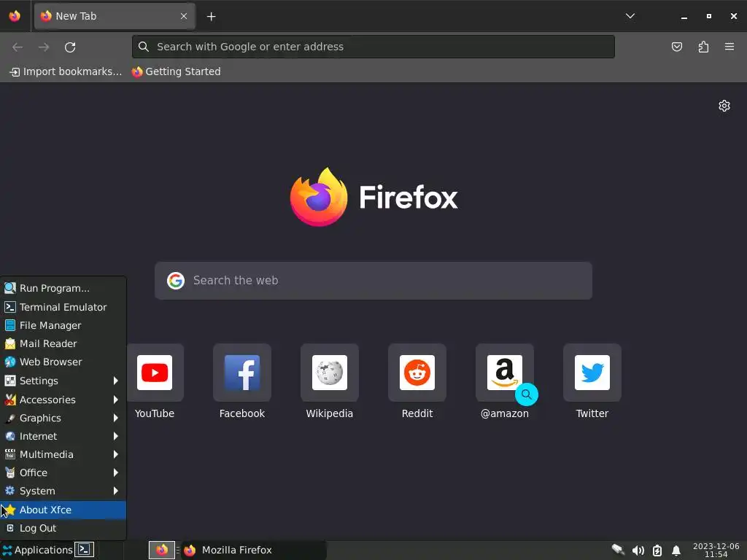The height and width of the screenshot is (560, 747).
Task: Expand the Accessories submenu
Action: (63, 400)
